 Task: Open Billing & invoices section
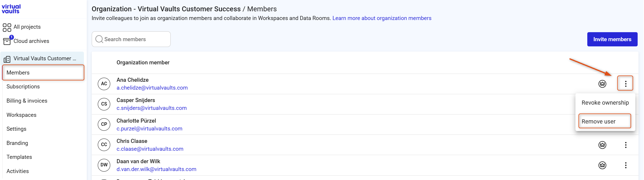coord(27,101)
